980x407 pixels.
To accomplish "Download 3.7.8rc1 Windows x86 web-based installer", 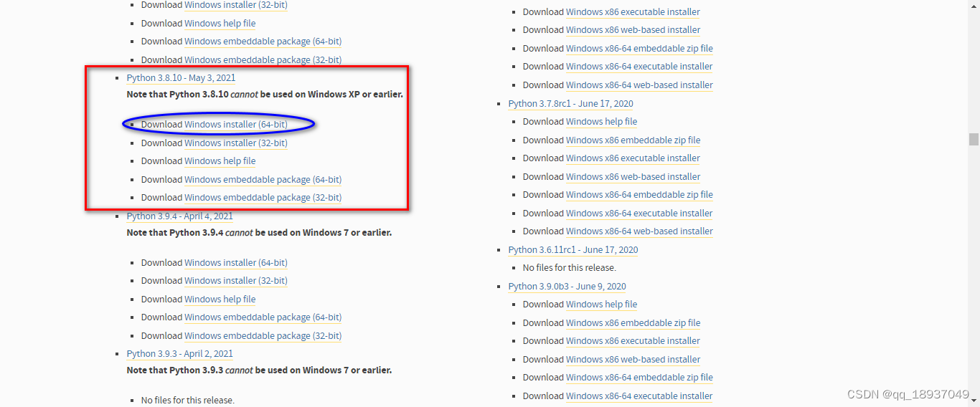I will (633, 177).
